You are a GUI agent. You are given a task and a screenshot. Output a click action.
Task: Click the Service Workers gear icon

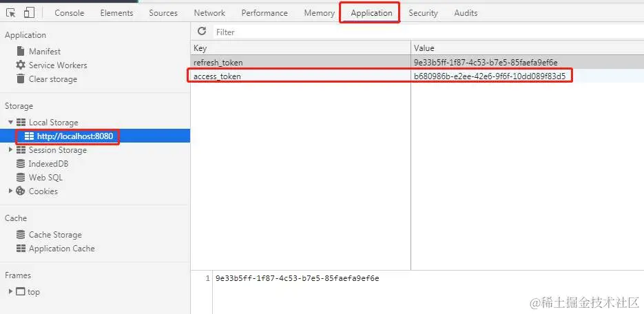[21, 65]
